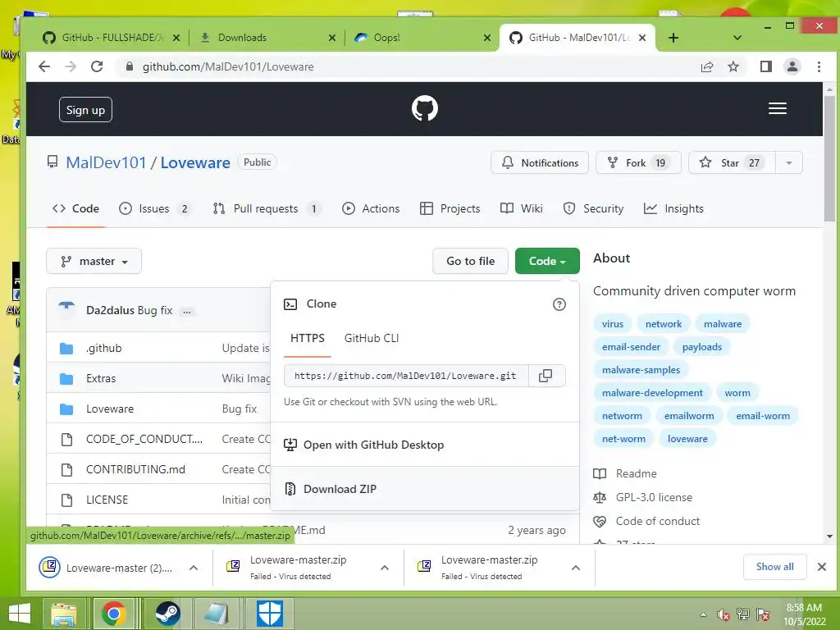Click the Clone help question-mark icon
Screen dimensions: 840x630
click(x=559, y=304)
